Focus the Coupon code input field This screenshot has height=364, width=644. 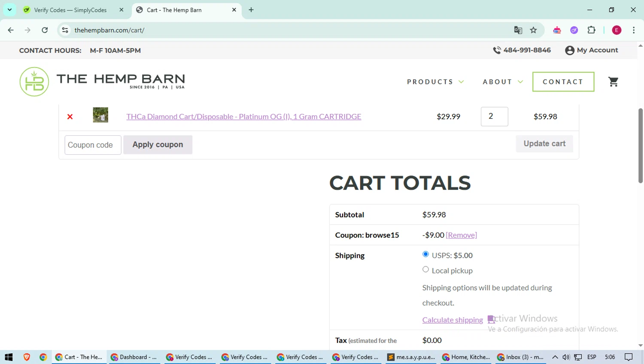click(x=93, y=145)
